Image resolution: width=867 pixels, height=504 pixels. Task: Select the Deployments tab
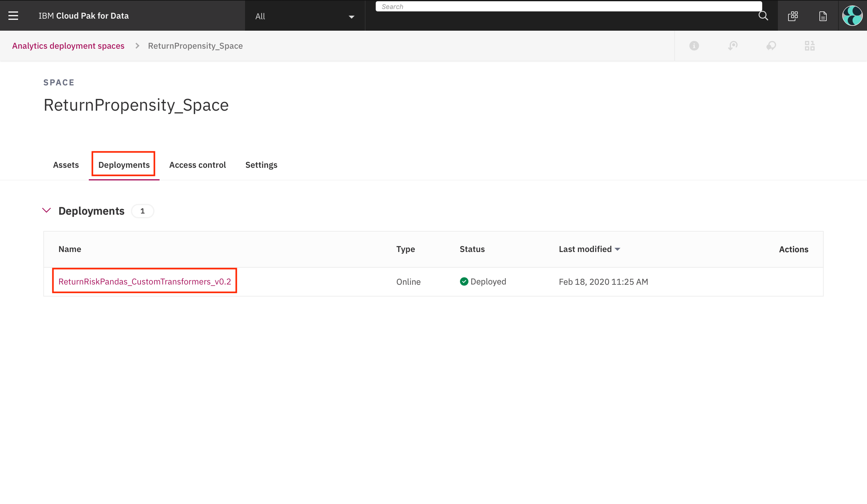[124, 165]
